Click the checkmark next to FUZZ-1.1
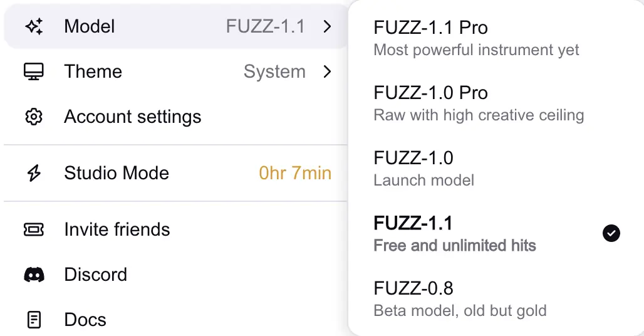 pyautogui.click(x=611, y=233)
